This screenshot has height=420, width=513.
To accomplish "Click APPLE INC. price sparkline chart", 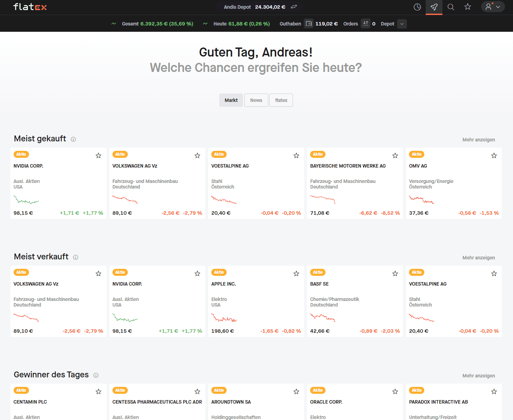I will [224, 318].
